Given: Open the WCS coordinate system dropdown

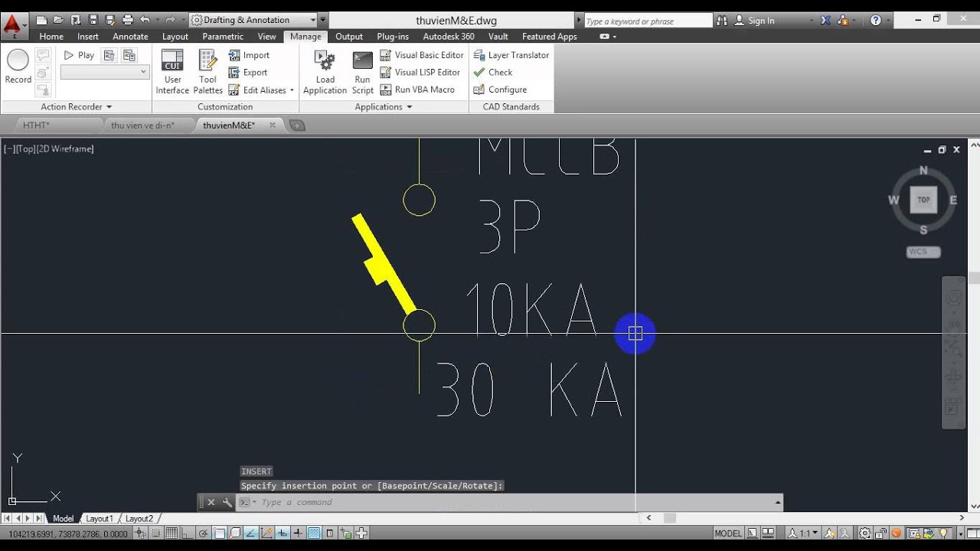Looking at the screenshot, I should pos(923,252).
